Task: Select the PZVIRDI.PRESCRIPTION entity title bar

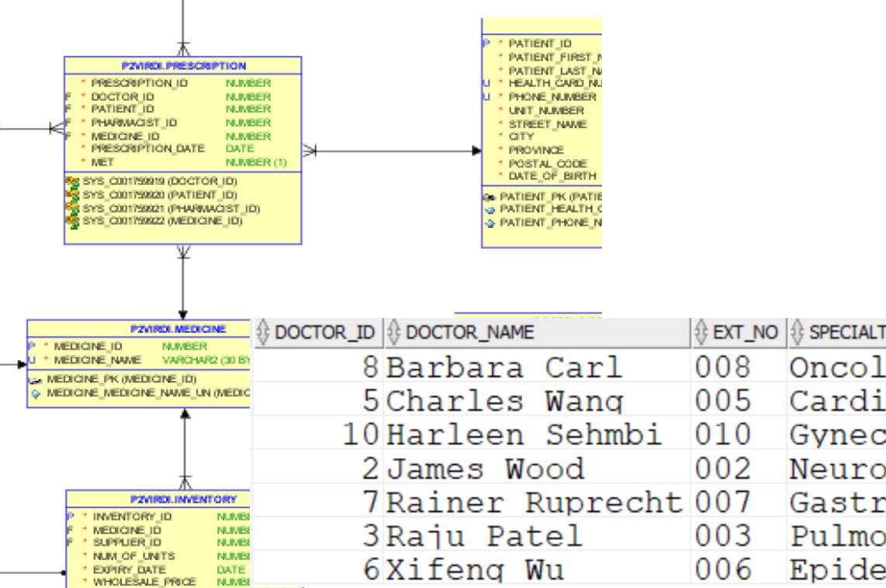Action: point(183,65)
